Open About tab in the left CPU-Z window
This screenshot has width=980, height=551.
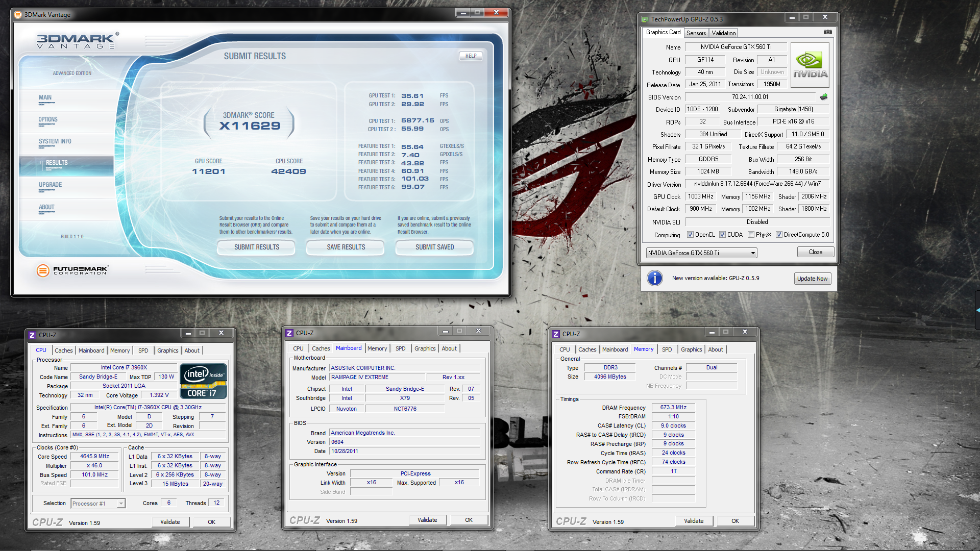point(192,350)
